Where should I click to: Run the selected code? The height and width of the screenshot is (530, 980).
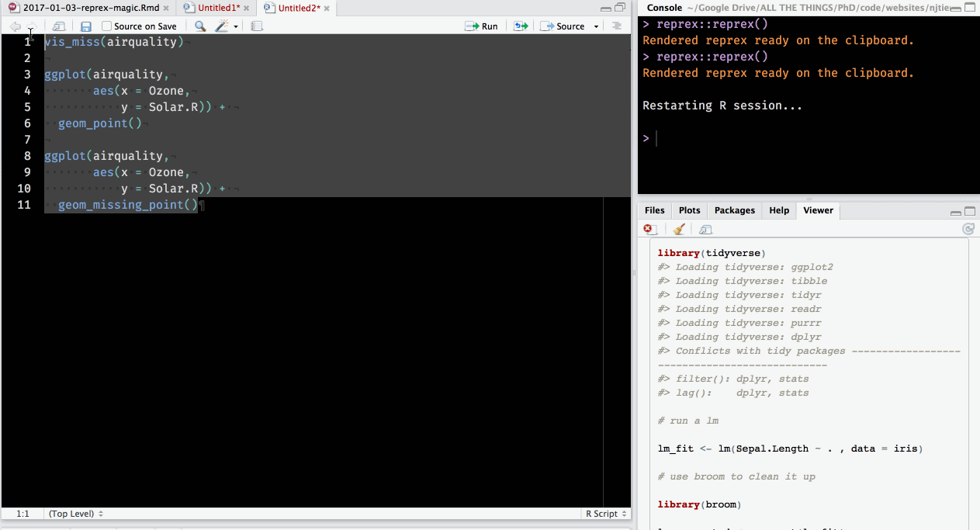[x=481, y=26]
